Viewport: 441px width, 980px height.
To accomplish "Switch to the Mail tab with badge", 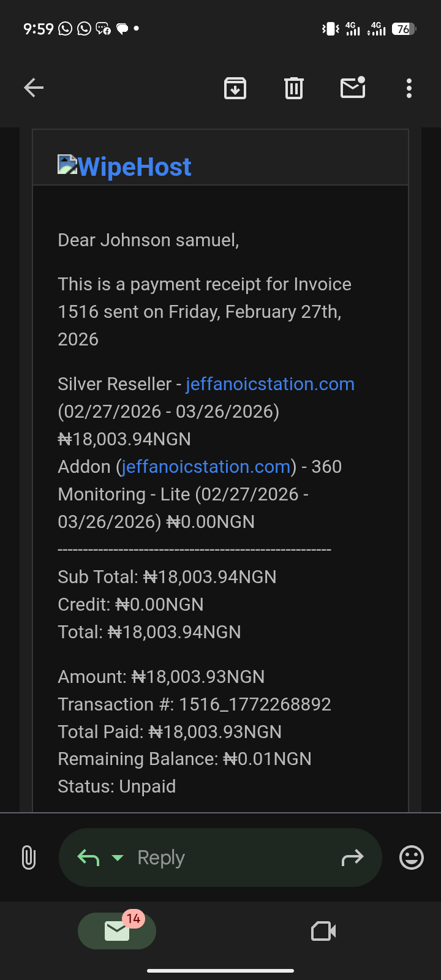I will 117,931.
